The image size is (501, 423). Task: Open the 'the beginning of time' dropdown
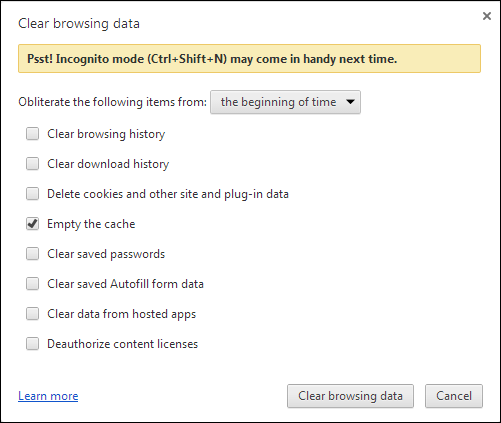coord(285,102)
